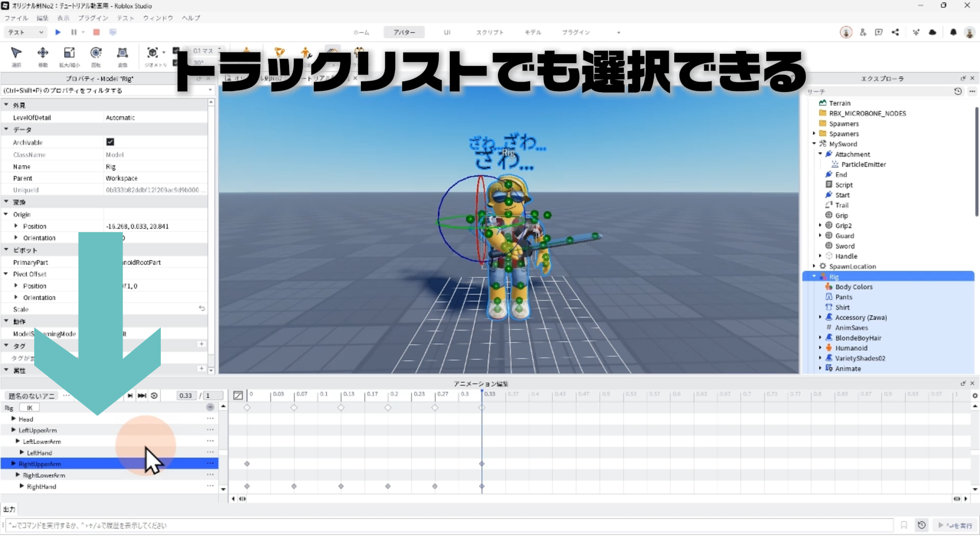Pick the Rotate tool
980x551 pixels.
96,53
